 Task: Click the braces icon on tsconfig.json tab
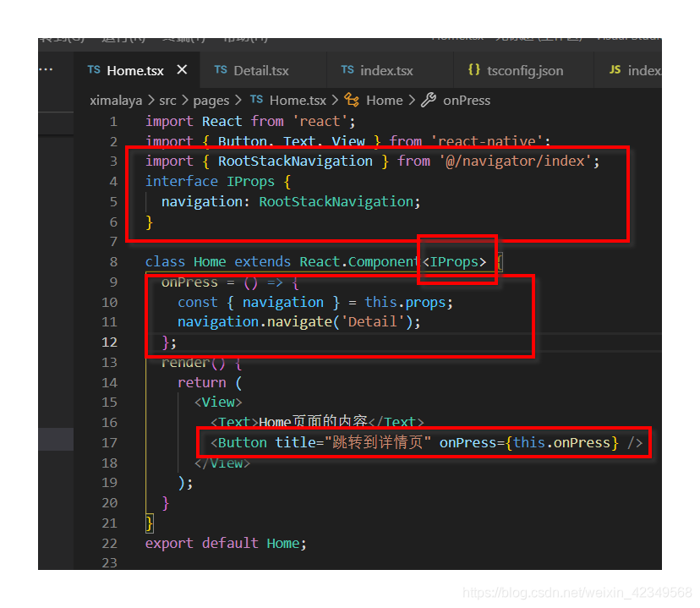pos(474,69)
